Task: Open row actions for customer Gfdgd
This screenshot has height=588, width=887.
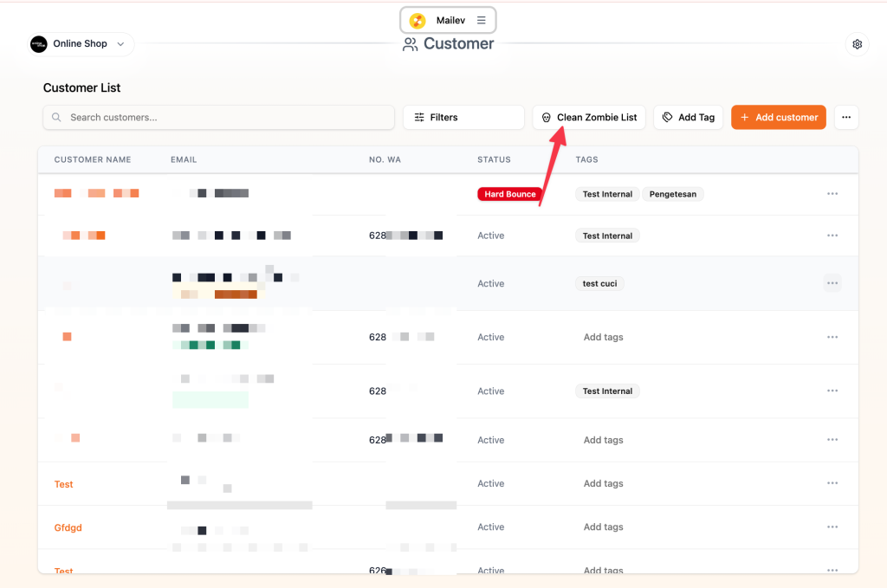Action: [x=832, y=527]
